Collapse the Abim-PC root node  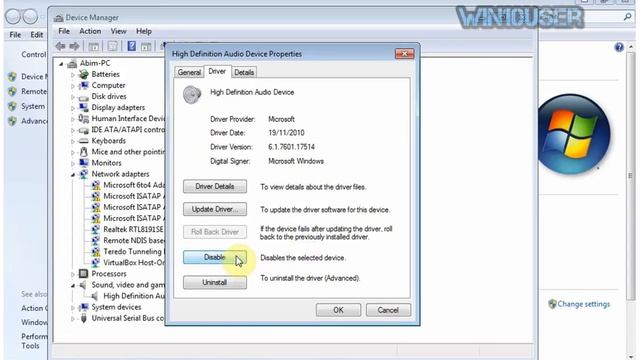[x=61, y=64]
